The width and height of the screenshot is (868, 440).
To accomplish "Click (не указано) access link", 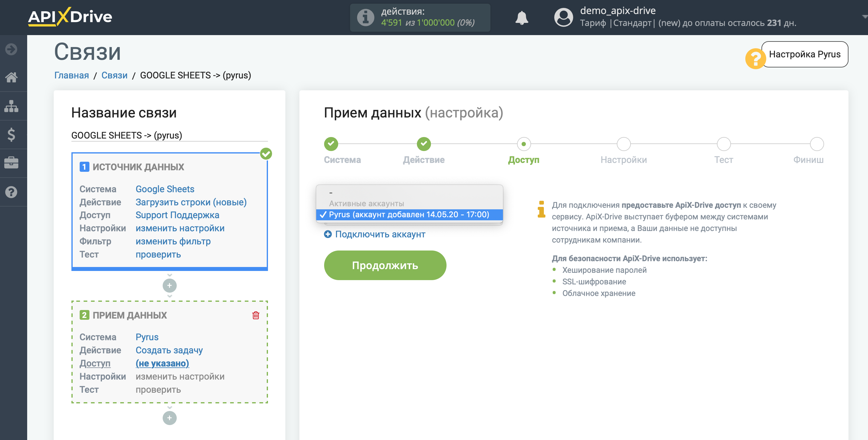I will 162,363.
